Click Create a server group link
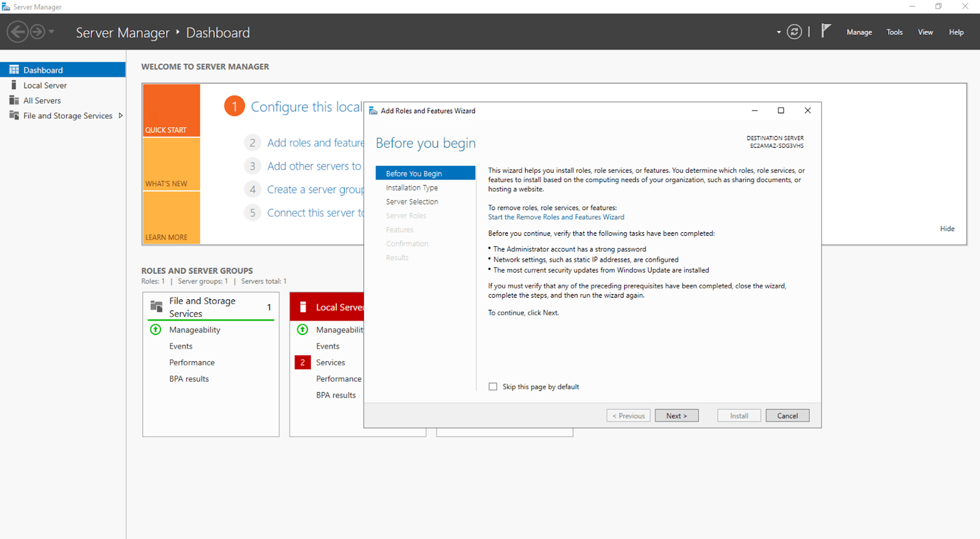980x539 pixels. tap(315, 190)
